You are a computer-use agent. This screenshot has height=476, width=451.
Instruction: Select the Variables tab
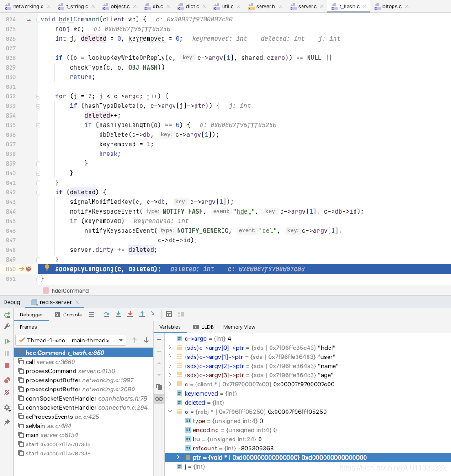coord(170,327)
